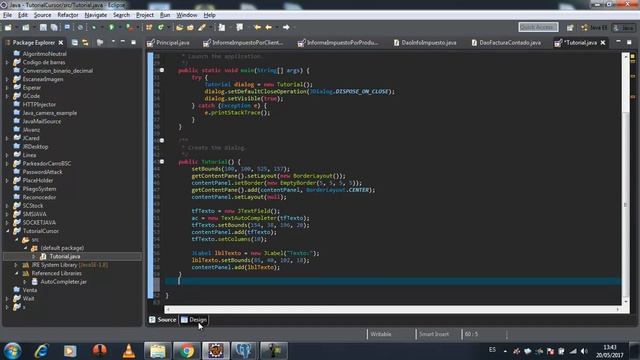640x360 pixels.
Task: Switch to the DaoInfoImpuesto.java editor tab
Action: point(424,42)
